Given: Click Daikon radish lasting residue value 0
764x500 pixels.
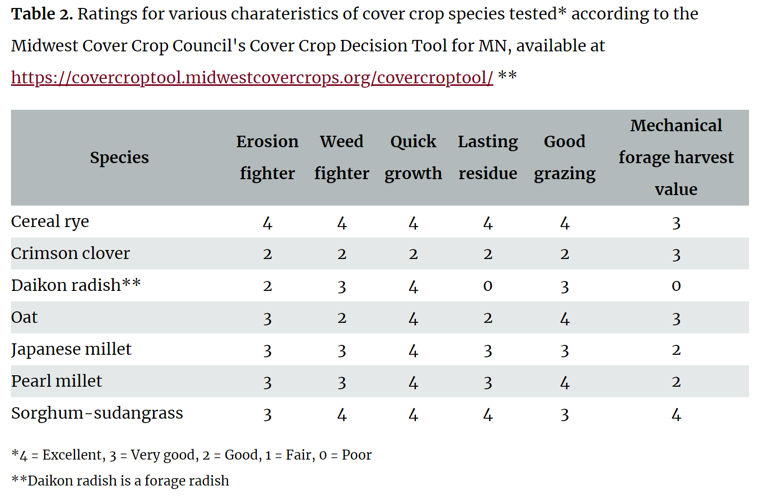Looking at the screenshot, I should (x=488, y=287).
